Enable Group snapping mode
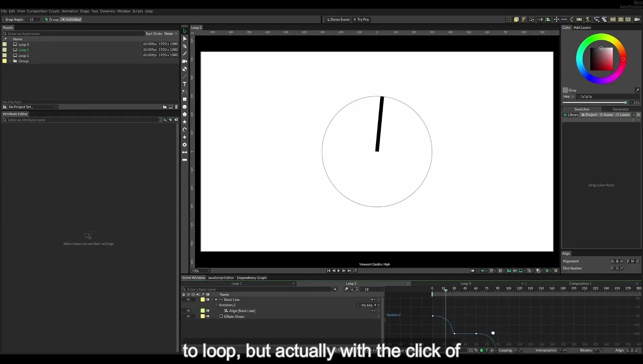 click(x=52, y=19)
